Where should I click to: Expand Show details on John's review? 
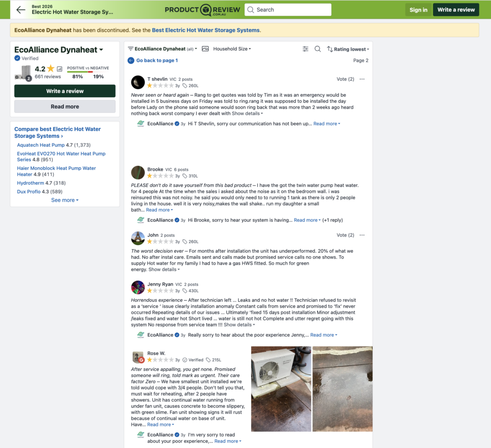click(x=164, y=270)
